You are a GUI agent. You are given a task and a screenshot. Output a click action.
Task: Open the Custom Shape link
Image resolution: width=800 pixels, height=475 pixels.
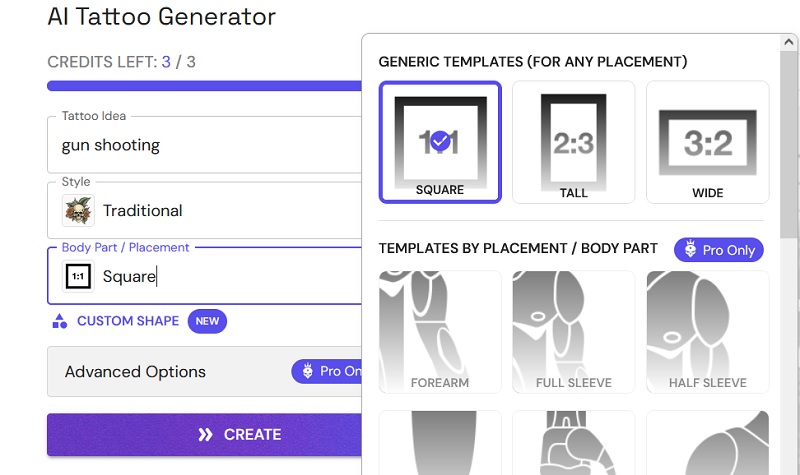click(x=128, y=321)
